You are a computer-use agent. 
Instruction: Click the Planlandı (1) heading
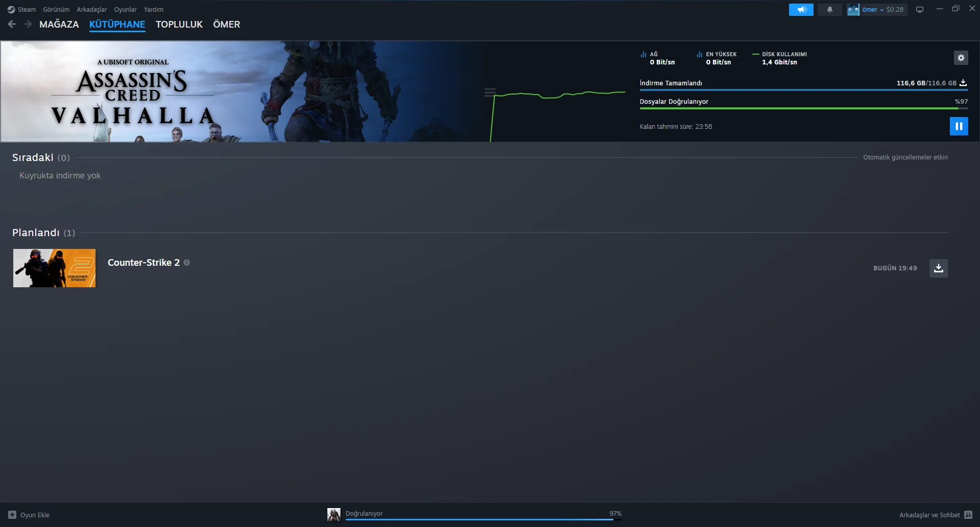point(43,233)
